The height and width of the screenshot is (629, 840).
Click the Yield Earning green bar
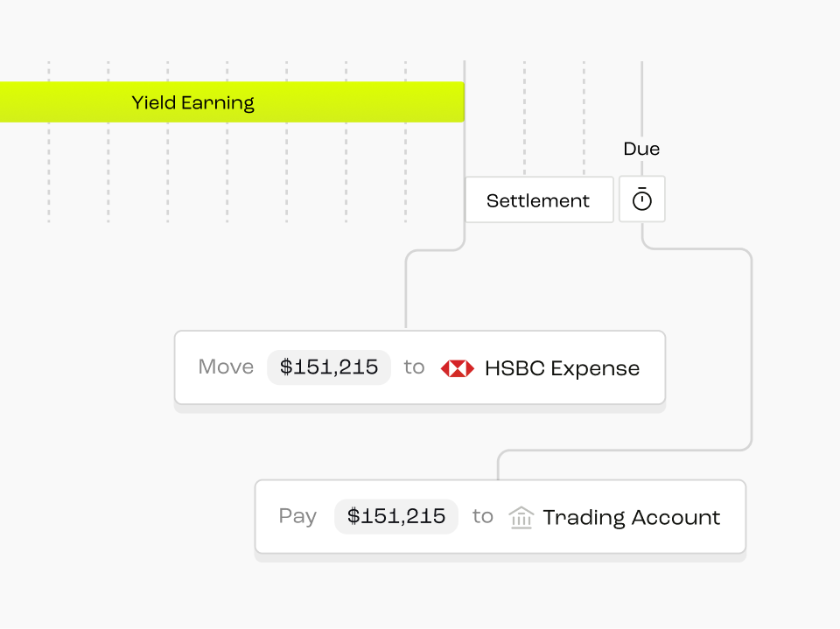(x=232, y=101)
